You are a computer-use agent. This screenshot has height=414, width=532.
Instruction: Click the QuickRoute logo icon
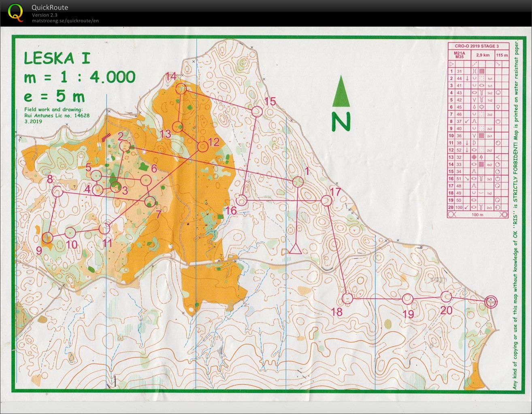pos(15,12)
